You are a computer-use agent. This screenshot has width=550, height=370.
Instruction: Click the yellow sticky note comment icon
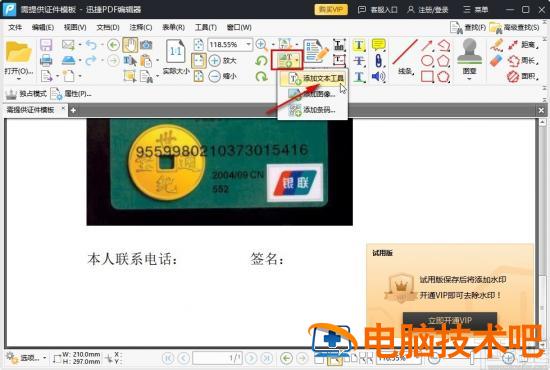(378, 45)
